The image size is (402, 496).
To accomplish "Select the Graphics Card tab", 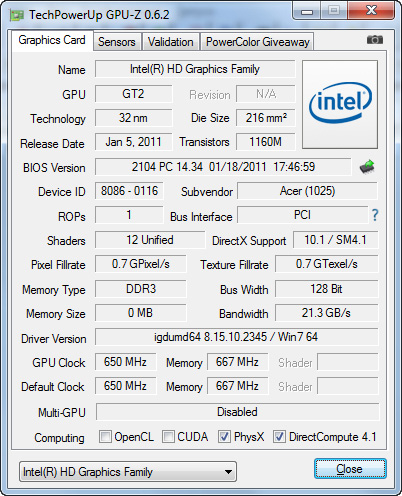I will (52, 40).
